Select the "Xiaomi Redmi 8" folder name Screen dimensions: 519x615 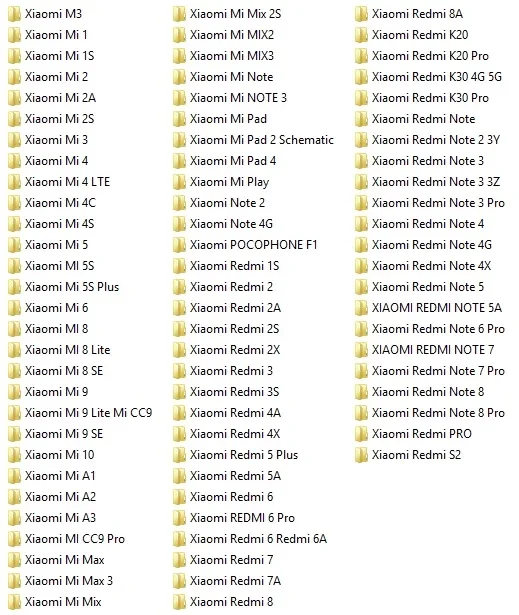[231, 602]
